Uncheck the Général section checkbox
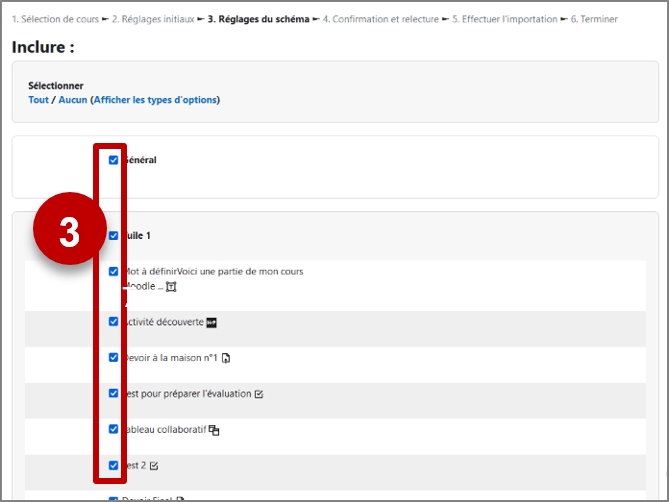The image size is (669, 502). (x=113, y=160)
